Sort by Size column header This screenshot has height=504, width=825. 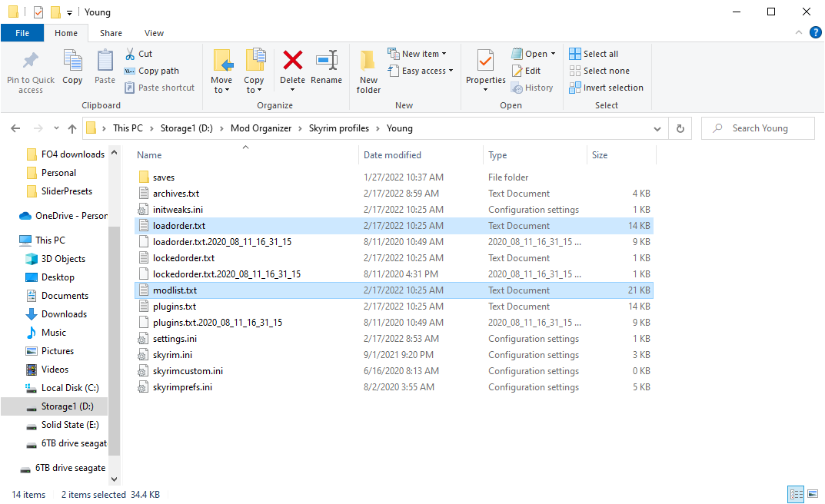[600, 155]
